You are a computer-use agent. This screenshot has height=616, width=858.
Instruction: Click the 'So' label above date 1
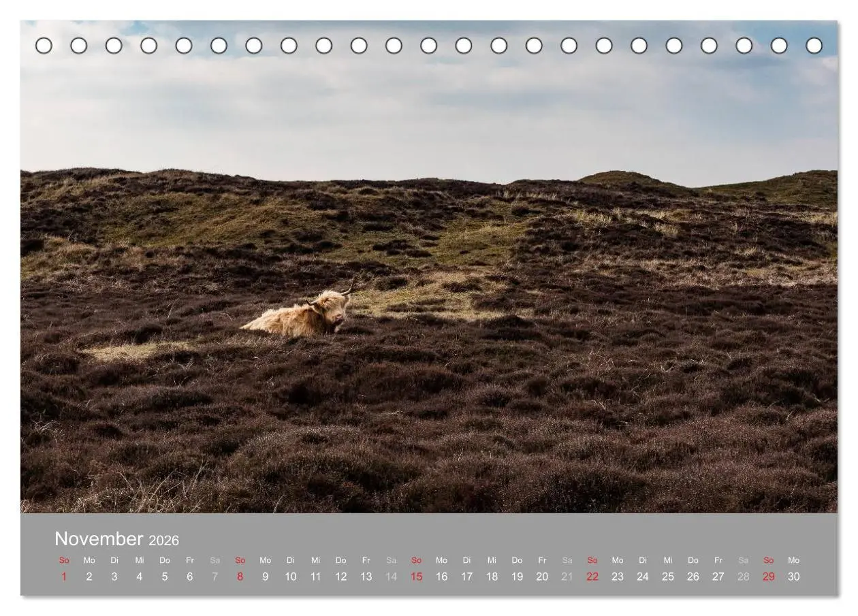[x=64, y=560]
